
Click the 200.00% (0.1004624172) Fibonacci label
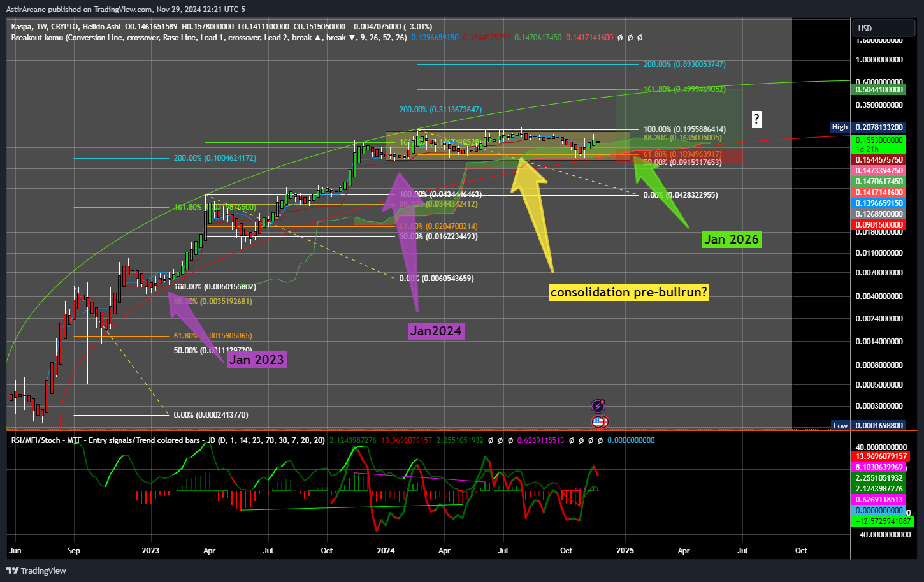click(x=215, y=158)
